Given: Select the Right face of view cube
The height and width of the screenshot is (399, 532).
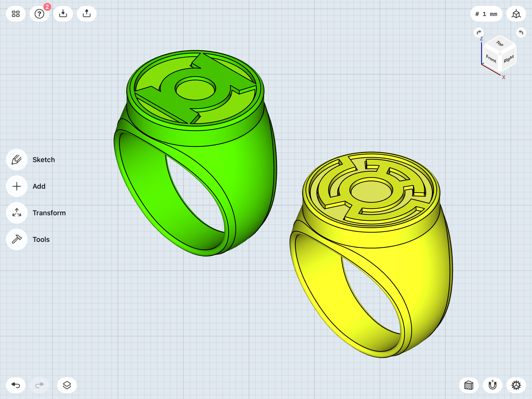Looking at the screenshot, I should click(508, 59).
